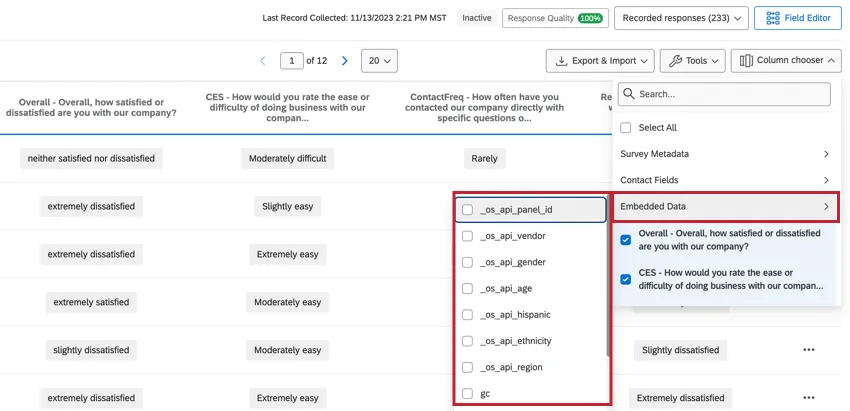Click the three-dots row actions icon
Screen dimensions: 850x411
pos(808,350)
